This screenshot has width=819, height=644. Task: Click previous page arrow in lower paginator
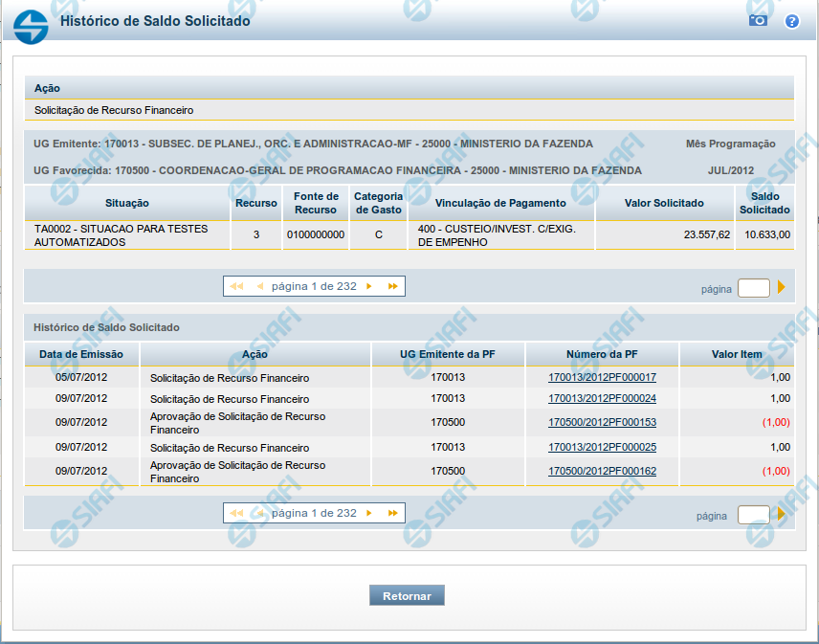259,514
